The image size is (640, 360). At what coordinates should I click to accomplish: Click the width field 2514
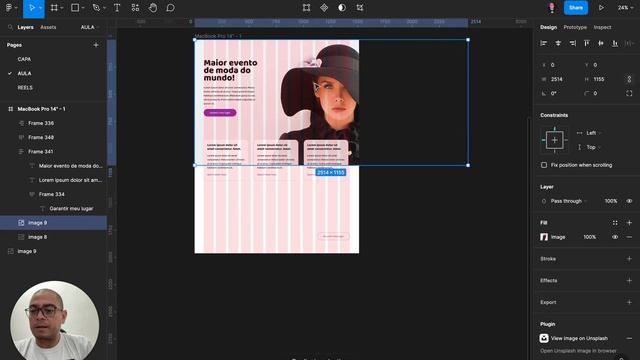pos(557,79)
